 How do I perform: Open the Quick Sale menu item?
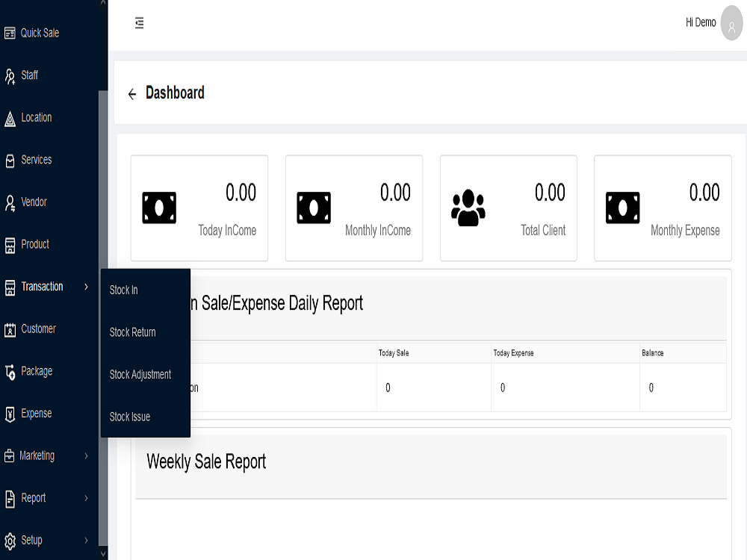click(40, 33)
